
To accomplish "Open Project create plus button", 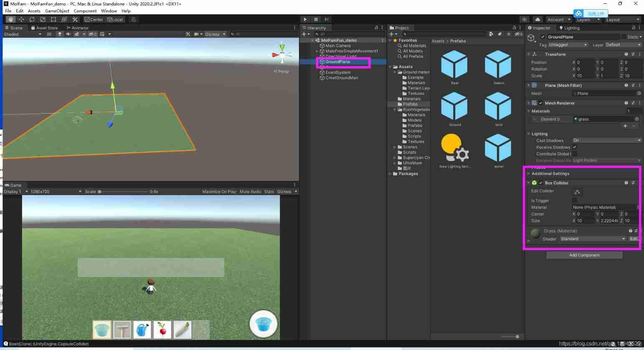I will pyautogui.click(x=393, y=34).
